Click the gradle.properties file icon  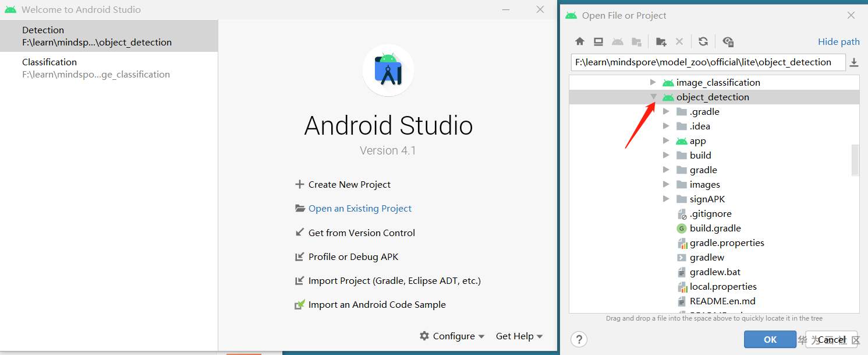pyautogui.click(x=682, y=243)
